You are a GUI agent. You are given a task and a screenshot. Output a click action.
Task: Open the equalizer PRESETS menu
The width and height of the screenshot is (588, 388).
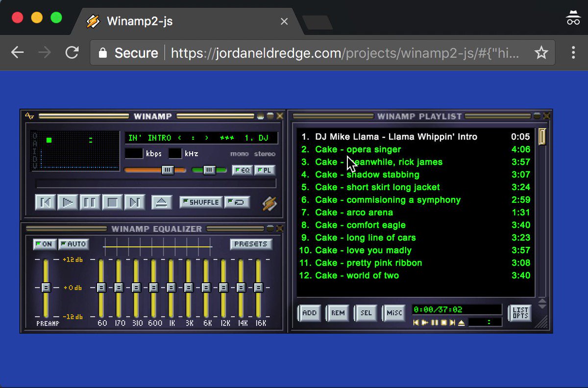coord(251,244)
